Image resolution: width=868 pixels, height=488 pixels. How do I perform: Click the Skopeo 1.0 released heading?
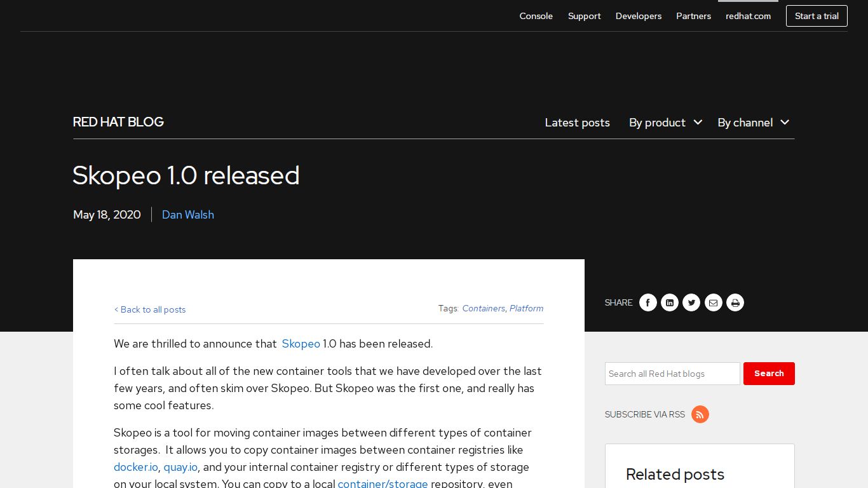point(186,175)
